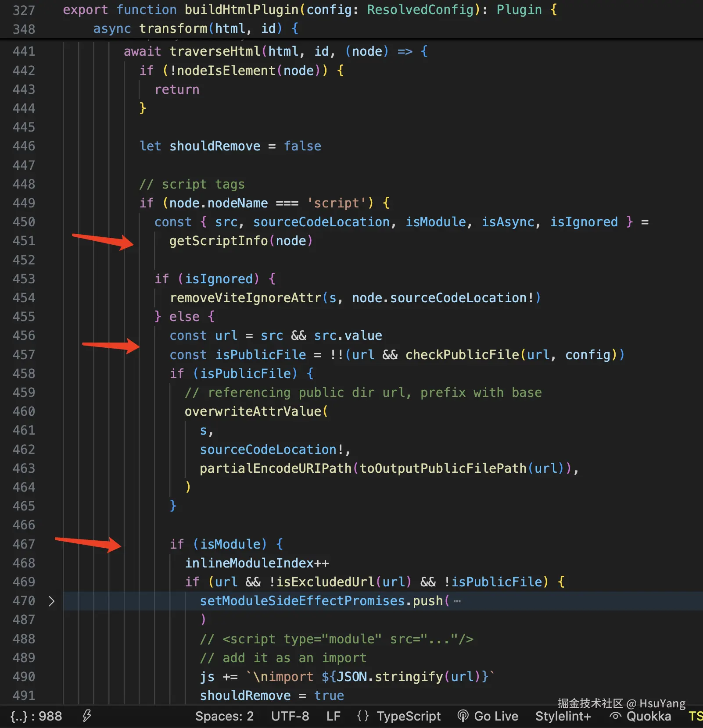Click line number 451 in the gutter
The image size is (703, 728).
click(x=24, y=241)
